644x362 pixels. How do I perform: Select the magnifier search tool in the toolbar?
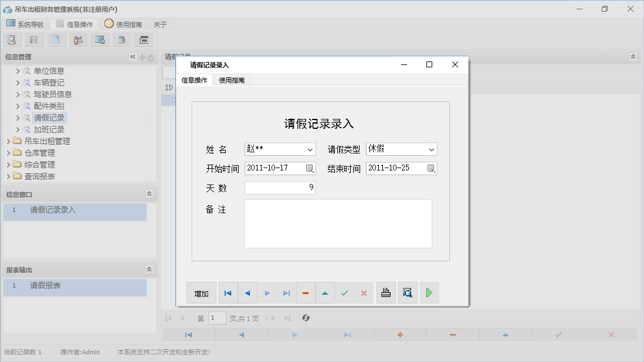[12, 39]
